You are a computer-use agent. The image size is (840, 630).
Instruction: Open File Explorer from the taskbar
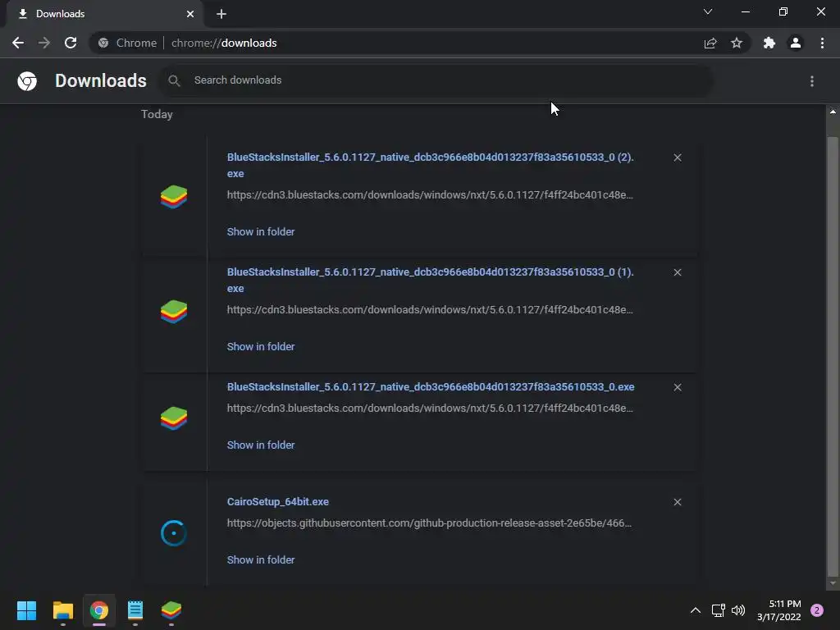62,610
